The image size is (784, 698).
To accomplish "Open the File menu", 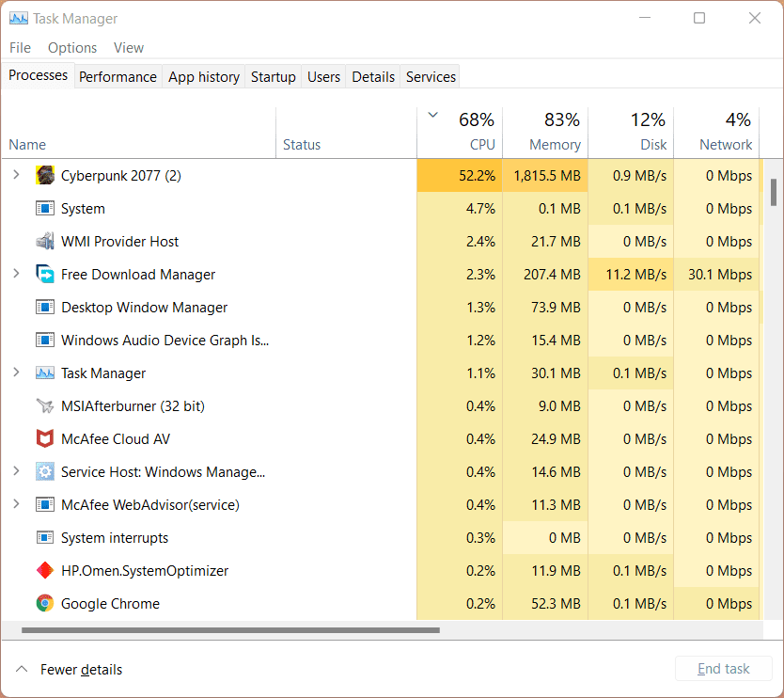I will 20,48.
